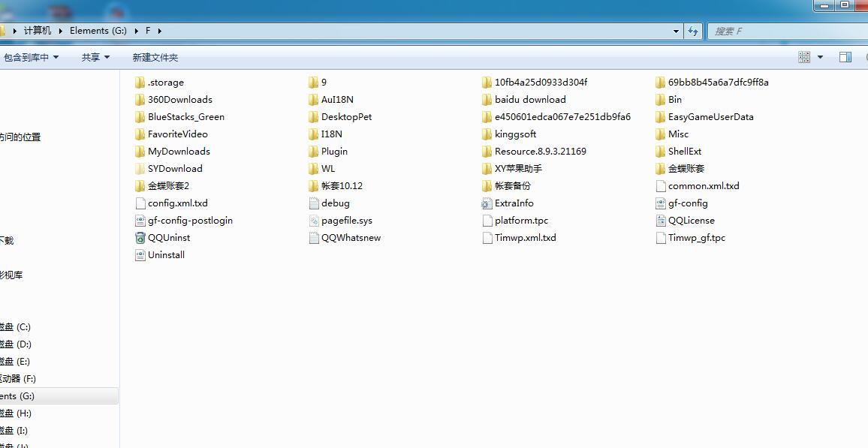Select the ExtraInfo settings file icon
Screen dimensions: 868x448
coord(487,203)
